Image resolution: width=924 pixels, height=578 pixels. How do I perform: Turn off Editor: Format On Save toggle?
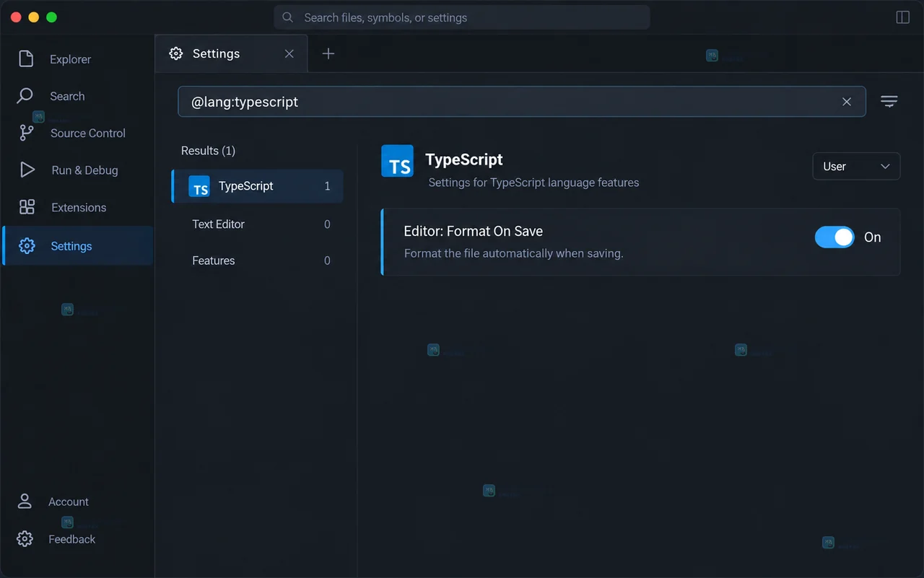[834, 237]
